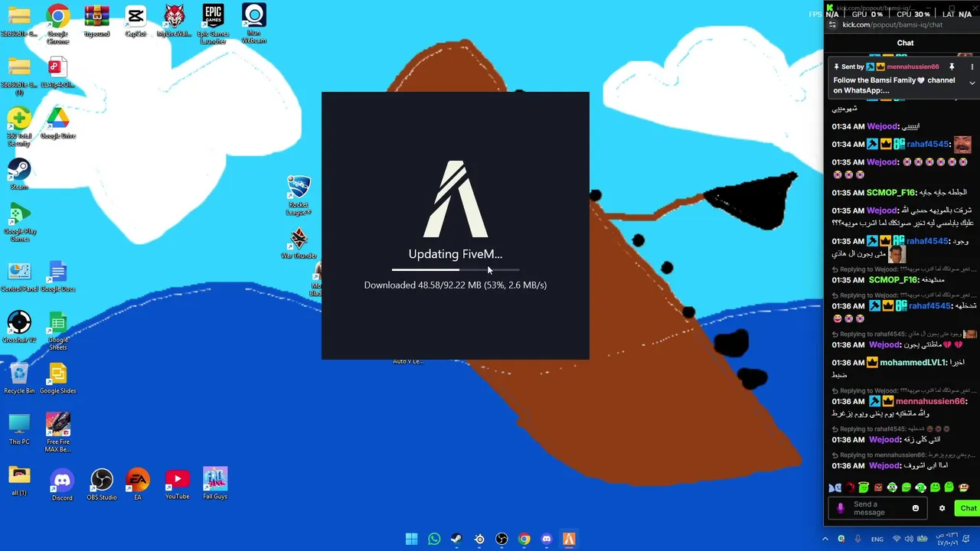Screen dimensions: 980x551
Task: Insert the halo green emote from quick emotes
Action: [864, 487]
